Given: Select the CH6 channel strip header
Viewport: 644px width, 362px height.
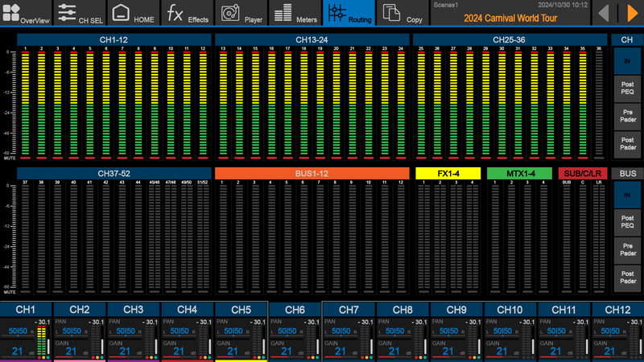Looking at the screenshot, I should coord(295,310).
